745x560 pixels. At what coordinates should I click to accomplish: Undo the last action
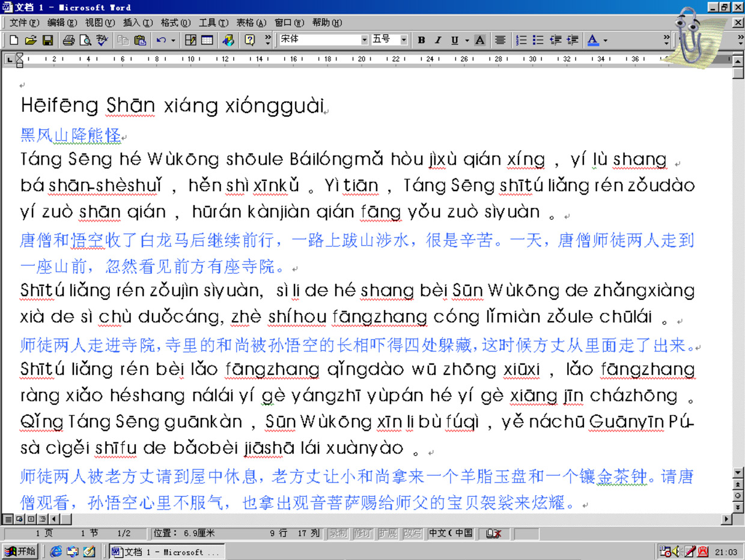tap(161, 40)
